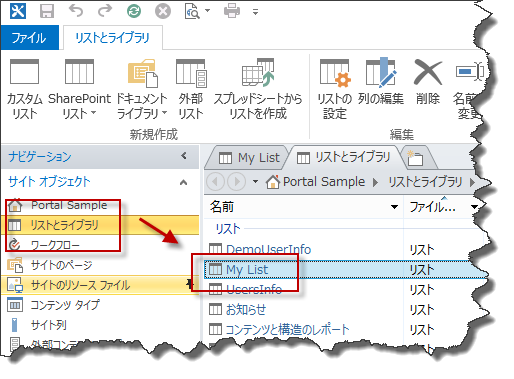Image resolution: width=514 pixels, height=379 pixels.
Task: Open the 名前 column filter dropdown
Action: [394, 207]
